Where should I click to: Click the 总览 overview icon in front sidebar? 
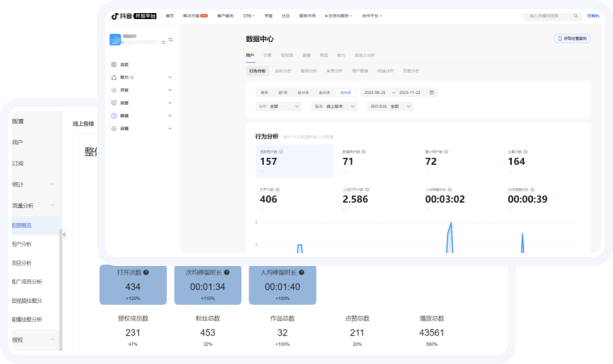114,65
